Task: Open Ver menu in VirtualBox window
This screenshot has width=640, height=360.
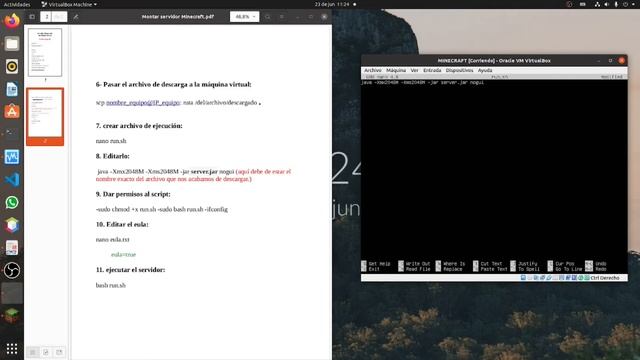Action: pos(414,70)
